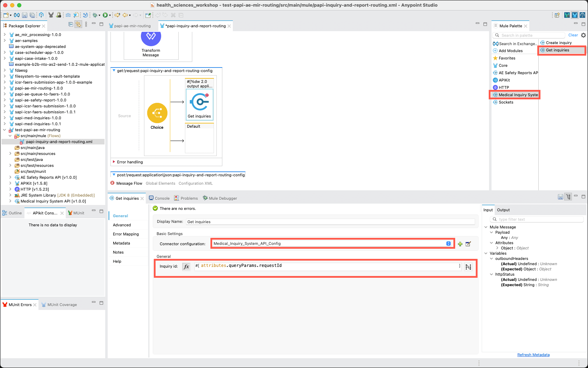588x368 pixels.
Task: Open New wizard dropdown arrow in toolbar
Action: point(10,15)
